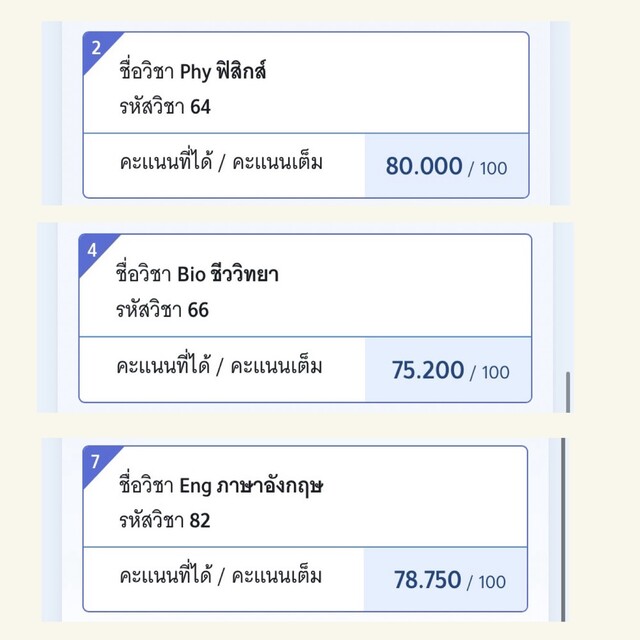
Task: Click subject code รหัสวิชา 64
Action: [x=164, y=106]
